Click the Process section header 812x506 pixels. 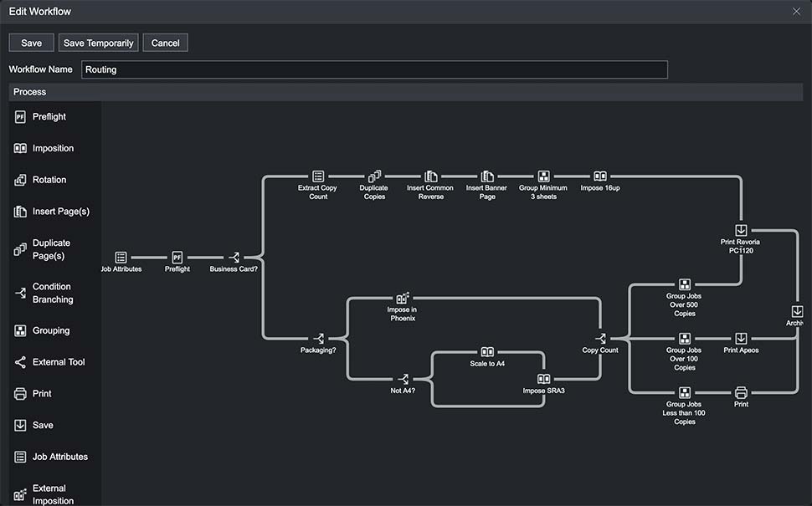(406, 92)
